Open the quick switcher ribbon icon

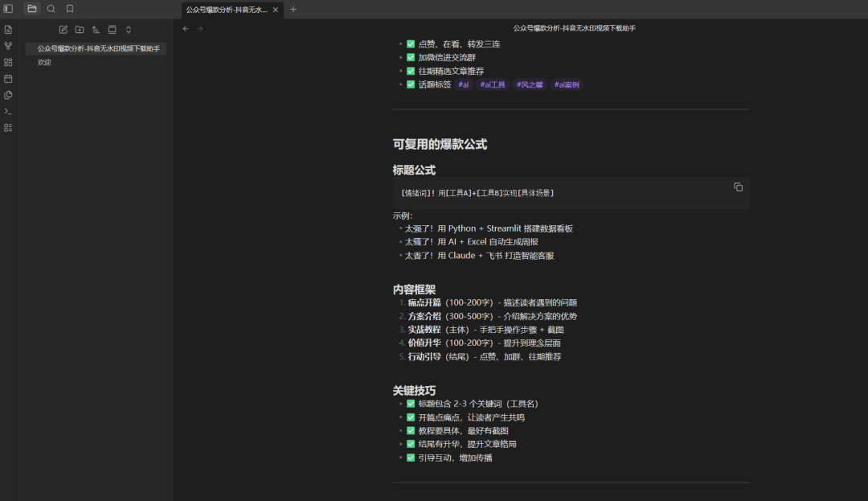(x=8, y=30)
